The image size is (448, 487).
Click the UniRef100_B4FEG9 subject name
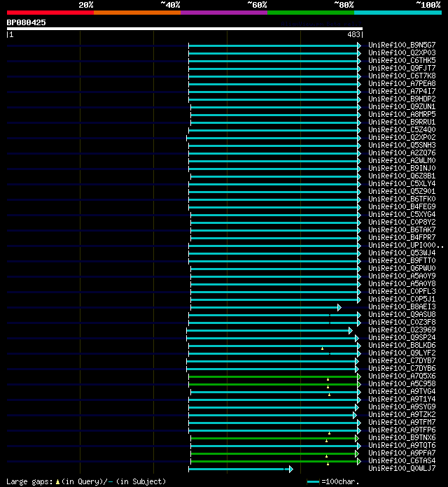pos(402,207)
